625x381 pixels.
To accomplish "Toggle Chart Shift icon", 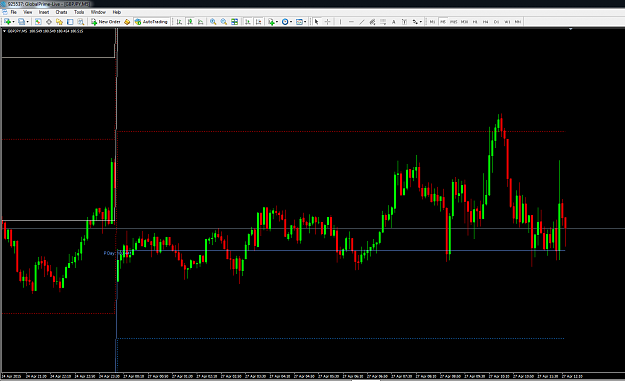I will pos(258,22).
